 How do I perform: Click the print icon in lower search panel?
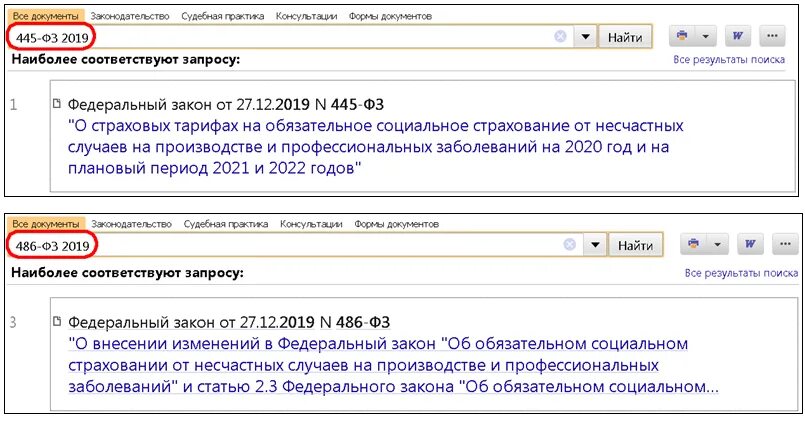[x=693, y=244]
